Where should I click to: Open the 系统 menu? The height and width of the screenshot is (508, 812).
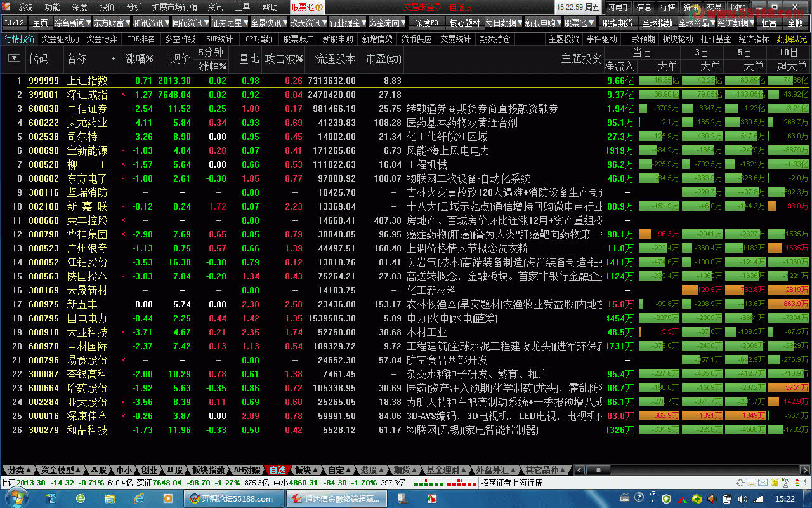tap(25, 8)
